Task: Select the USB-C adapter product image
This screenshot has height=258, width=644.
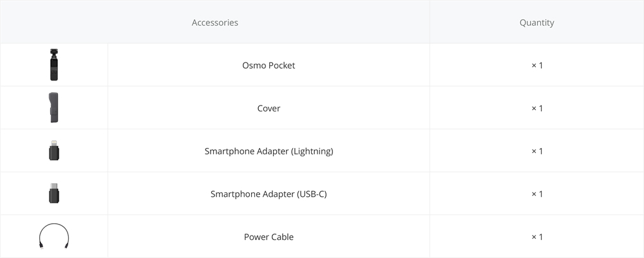Action: (54, 194)
